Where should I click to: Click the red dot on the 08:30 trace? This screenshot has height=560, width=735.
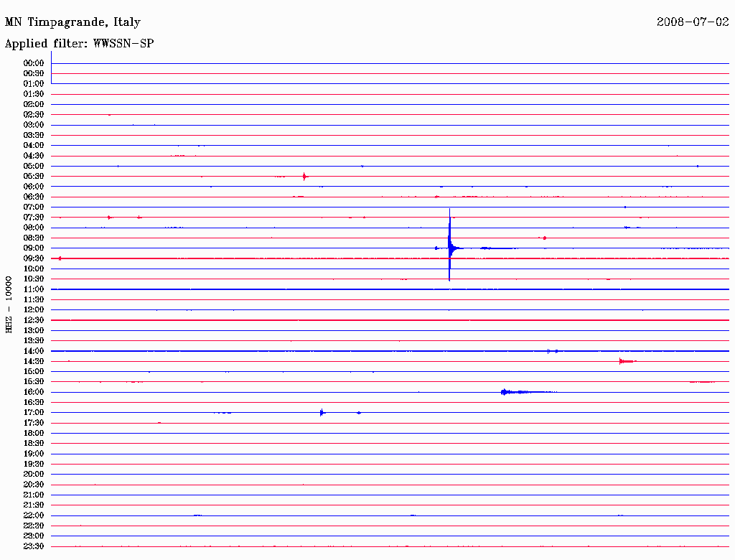544,238
